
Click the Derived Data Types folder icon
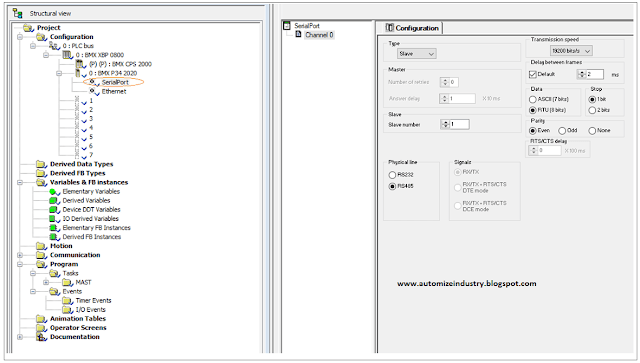(x=41, y=164)
